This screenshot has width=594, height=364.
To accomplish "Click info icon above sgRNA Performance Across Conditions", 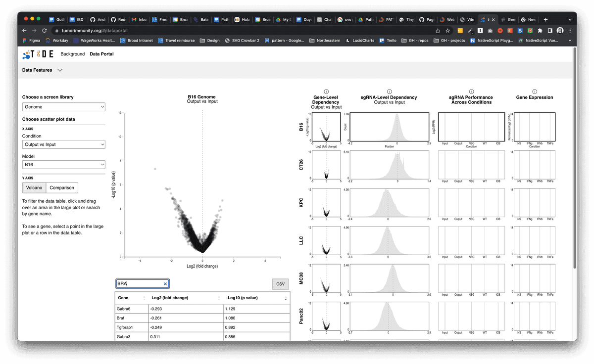I will tap(471, 91).
